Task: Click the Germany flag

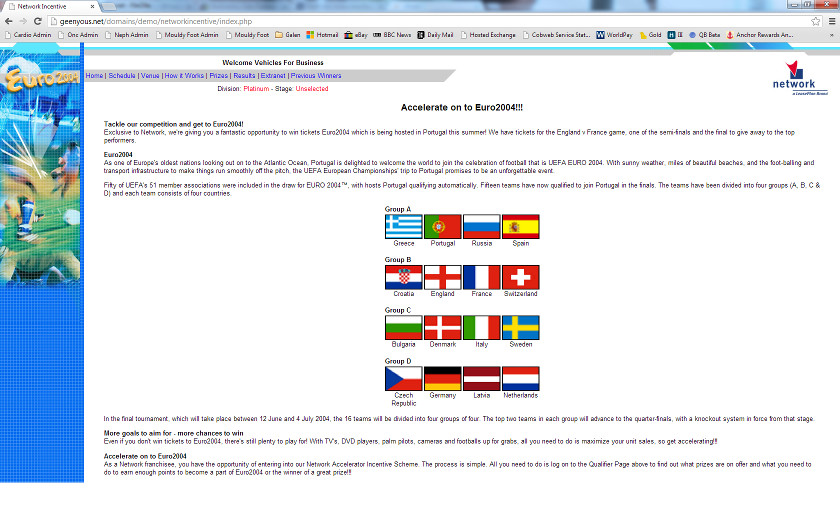Action: (x=442, y=379)
